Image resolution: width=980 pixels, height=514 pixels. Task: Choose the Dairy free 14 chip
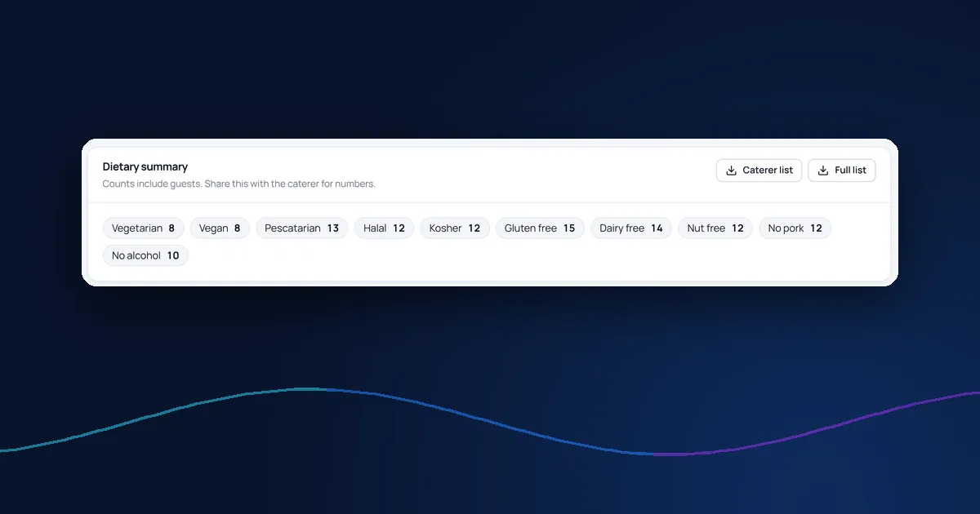point(631,228)
